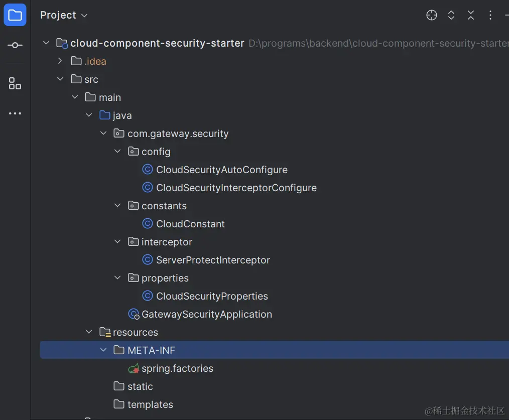509x420 pixels.
Task: Open Project panel options kebab menu
Action: 490,15
